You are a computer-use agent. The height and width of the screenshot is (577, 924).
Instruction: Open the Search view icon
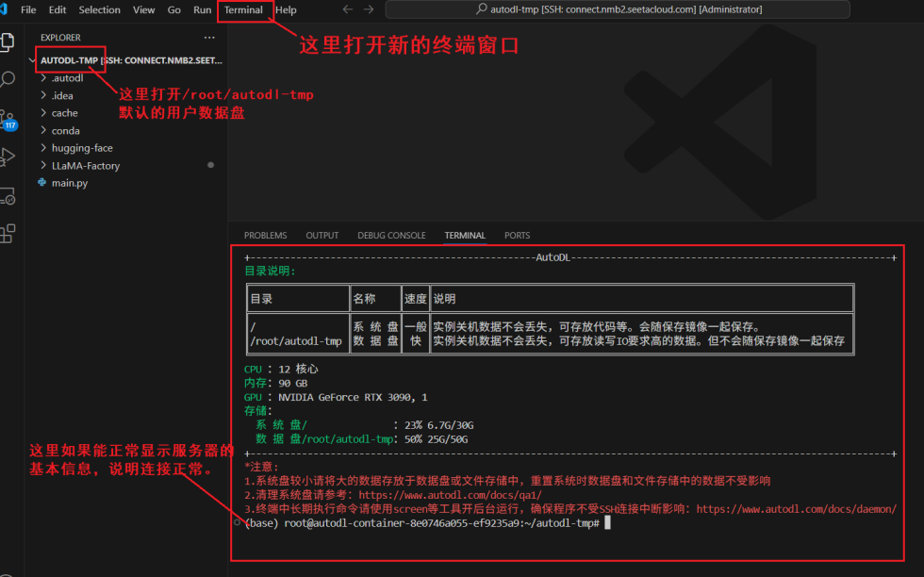[x=8, y=80]
